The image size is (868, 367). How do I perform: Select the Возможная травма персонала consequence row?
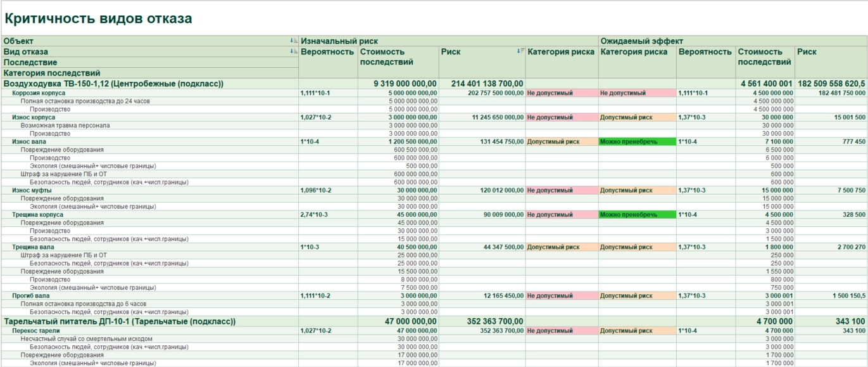coord(65,126)
